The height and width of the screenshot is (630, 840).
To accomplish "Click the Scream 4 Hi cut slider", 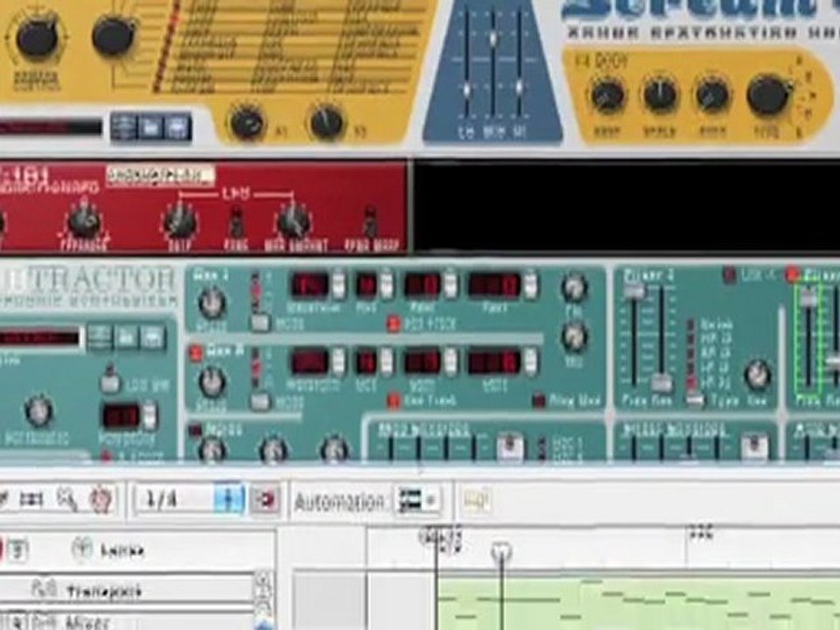I will (x=519, y=86).
